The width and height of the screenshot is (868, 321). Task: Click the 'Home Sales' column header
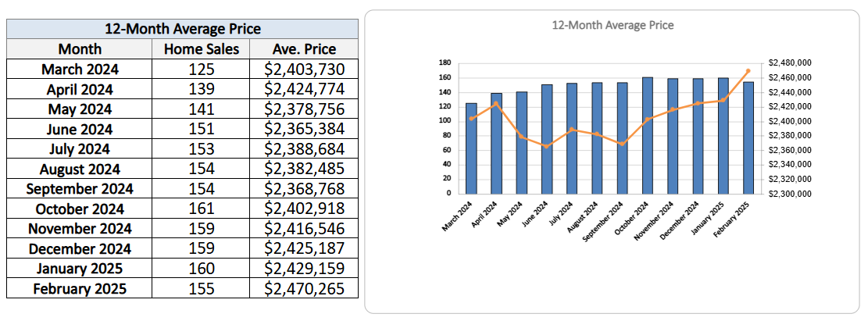tap(202, 48)
